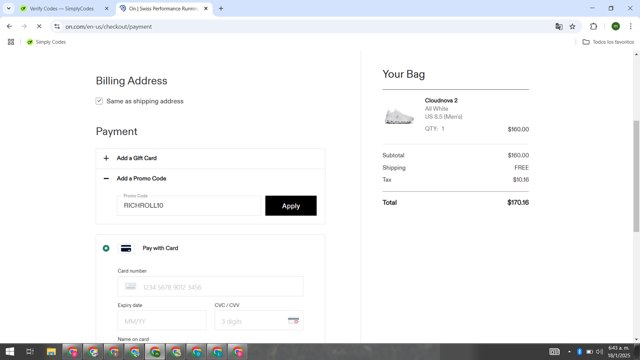Open the Chrome three-dot menu
This screenshot has width=640, height=360.
coord(631,27)
